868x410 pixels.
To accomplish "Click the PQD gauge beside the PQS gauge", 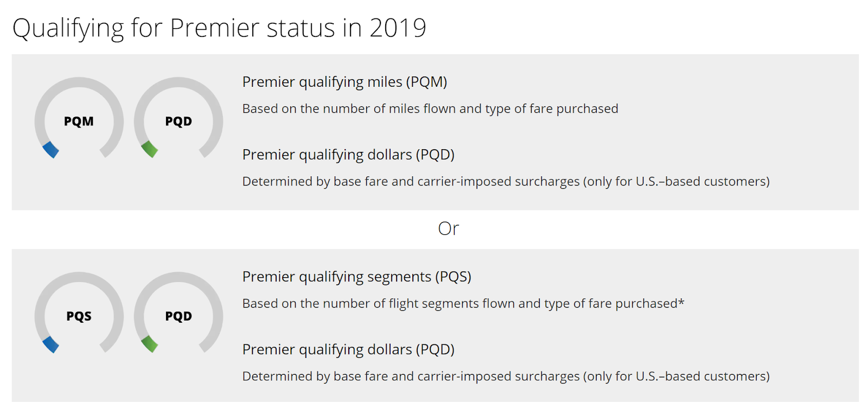I will pyautogui.click(x=178, y=313).
